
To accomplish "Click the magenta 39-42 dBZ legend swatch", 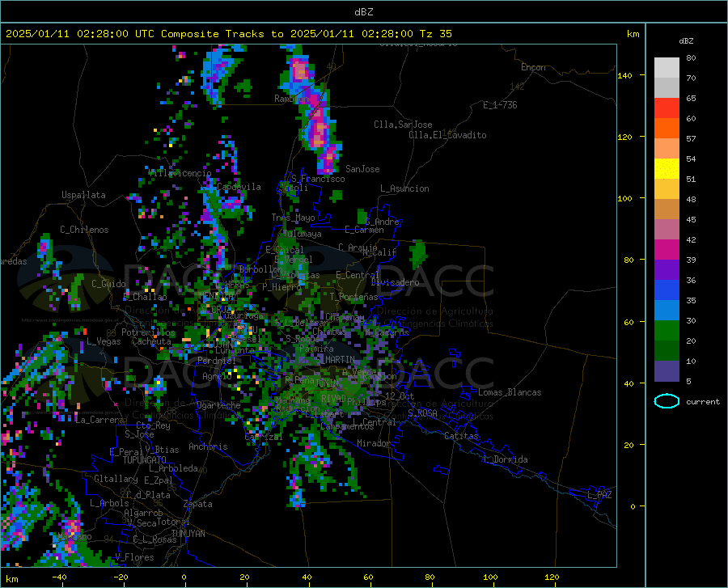I will [x=667, y=250].
